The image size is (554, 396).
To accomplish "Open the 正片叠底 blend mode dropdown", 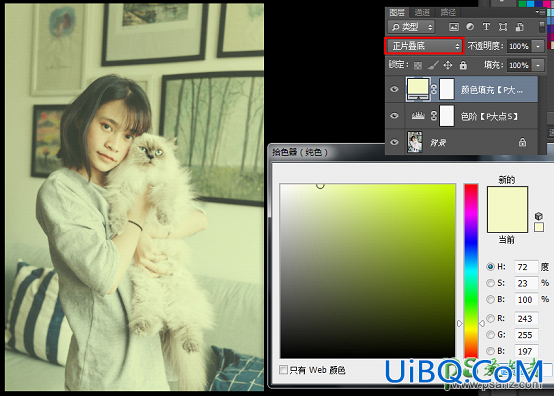I will coord(424,46).
